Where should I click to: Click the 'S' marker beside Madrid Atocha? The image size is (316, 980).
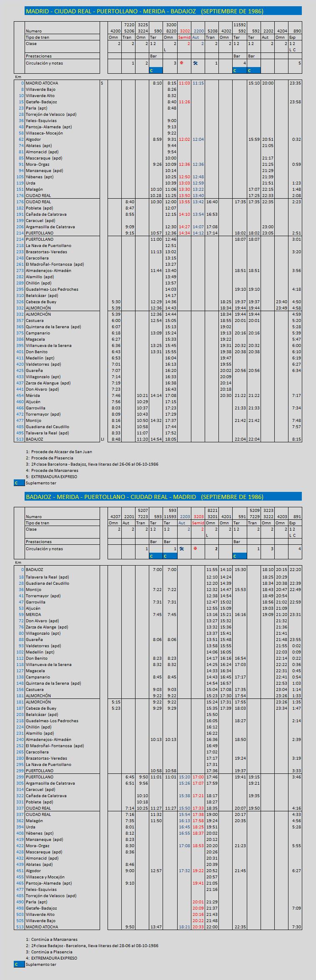[102, 83]
